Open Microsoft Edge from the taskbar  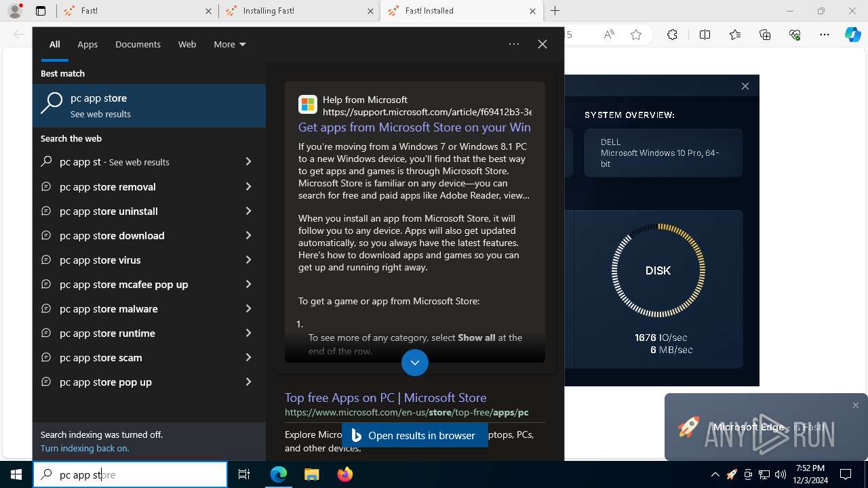pos(279,474)
